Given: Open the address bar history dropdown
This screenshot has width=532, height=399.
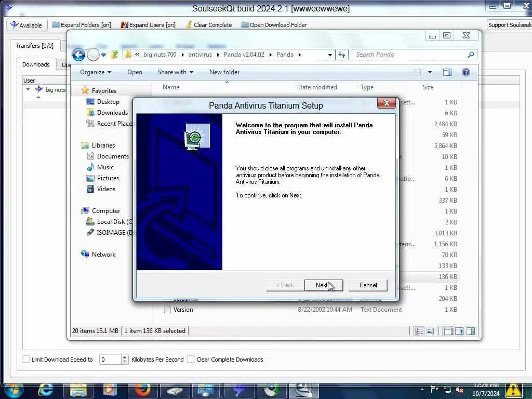Looking at the screenshot, I should click(x=330, y=55).
